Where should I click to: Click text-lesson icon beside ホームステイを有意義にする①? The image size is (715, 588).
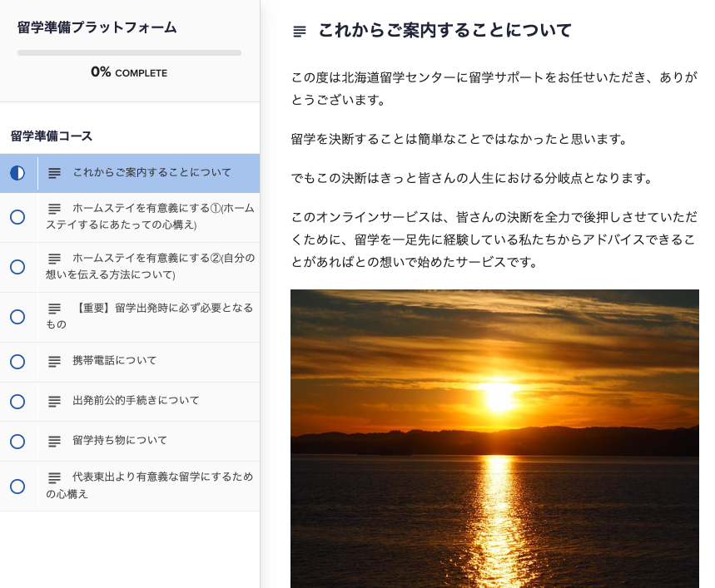pyautogui.click(x=54, y=209)
